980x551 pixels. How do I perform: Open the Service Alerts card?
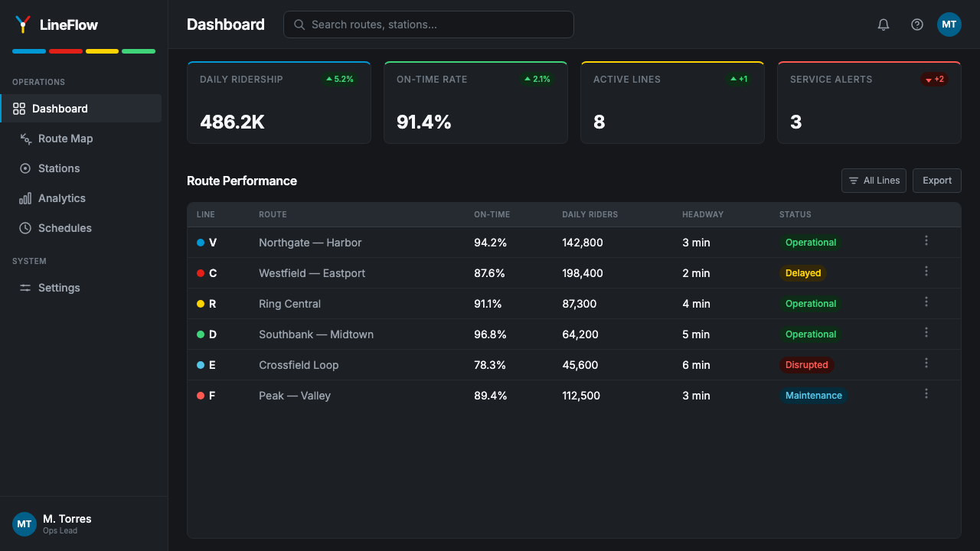869,103
